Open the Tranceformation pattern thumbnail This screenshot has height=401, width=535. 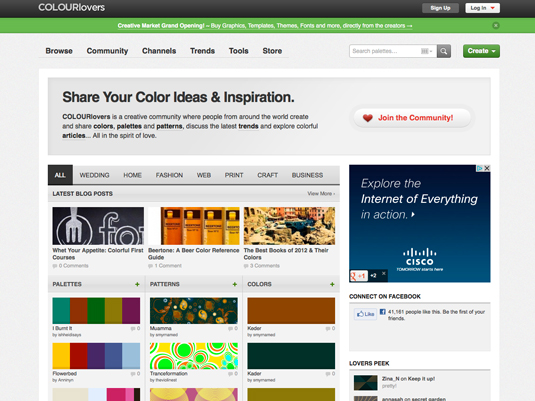[x=194, y=356]
